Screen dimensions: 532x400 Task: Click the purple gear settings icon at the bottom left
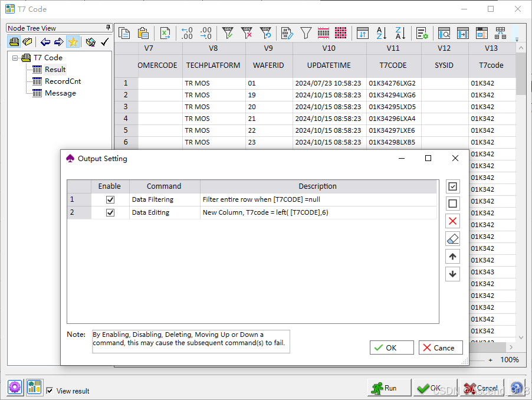point(15,387)
